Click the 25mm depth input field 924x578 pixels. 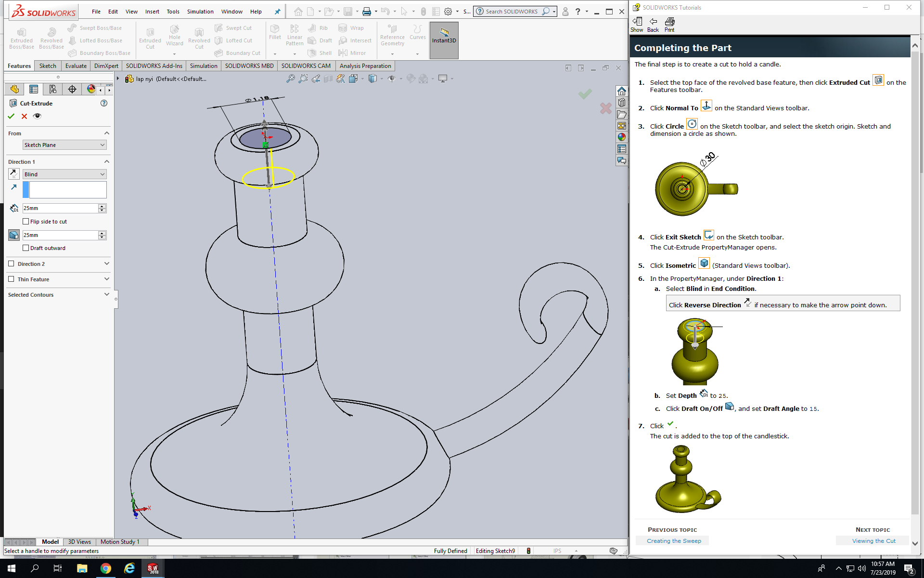coord(60,208)
